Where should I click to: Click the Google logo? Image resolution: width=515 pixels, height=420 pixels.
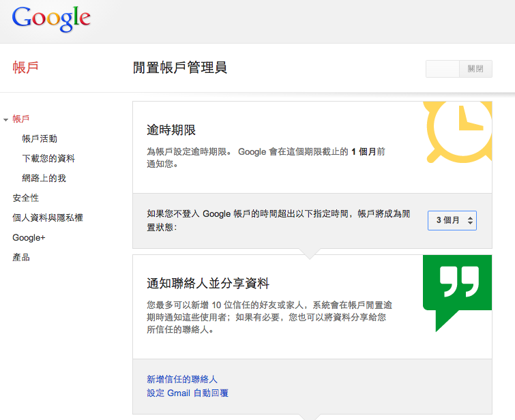(x=51, y=19)
